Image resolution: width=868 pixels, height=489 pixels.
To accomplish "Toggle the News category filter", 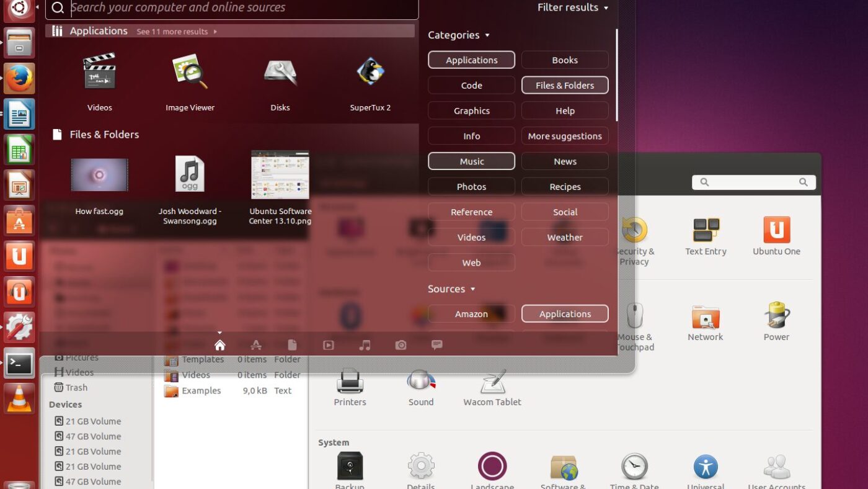I will coord(565,161).
